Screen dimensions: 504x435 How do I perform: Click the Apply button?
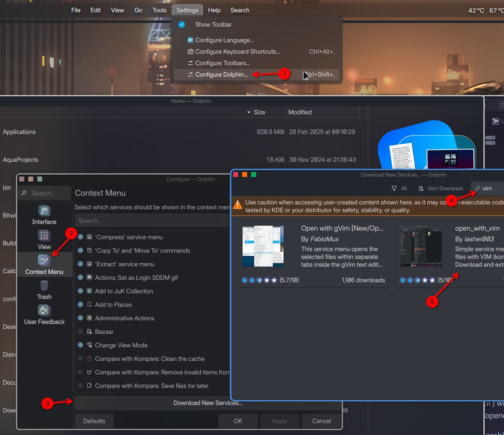pos(280,421)
